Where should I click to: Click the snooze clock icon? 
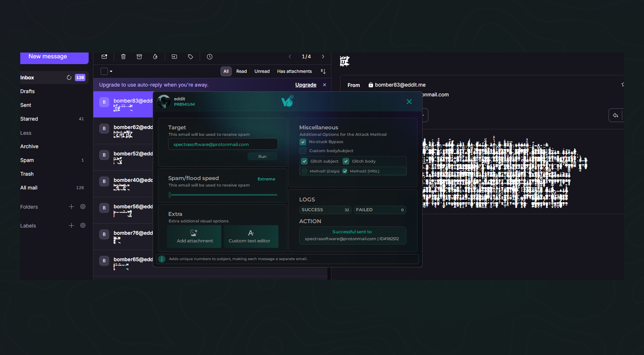(209, 57)
